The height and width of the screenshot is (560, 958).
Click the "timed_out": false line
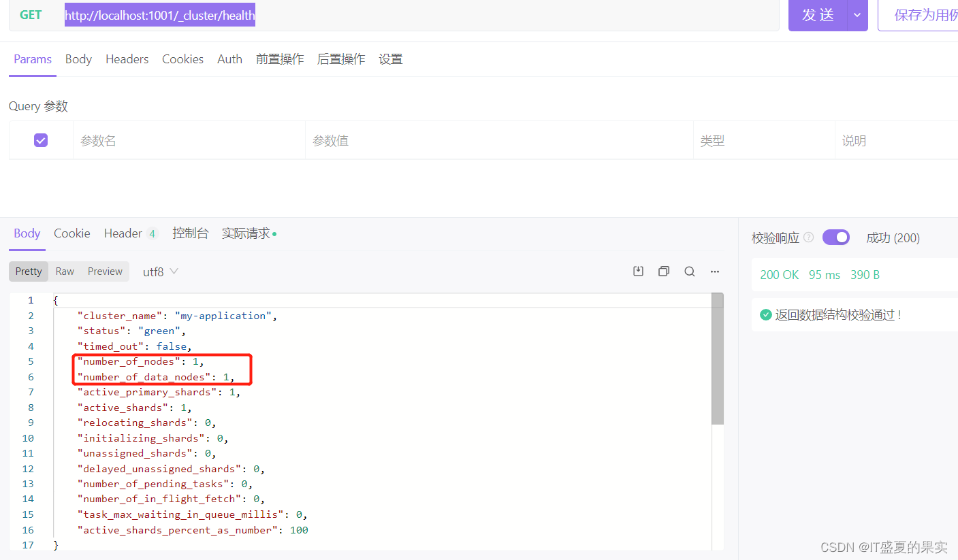tap(134, 346)
